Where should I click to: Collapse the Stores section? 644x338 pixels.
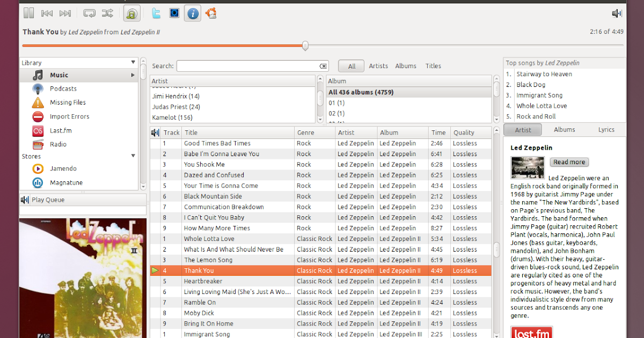(133, 156)
